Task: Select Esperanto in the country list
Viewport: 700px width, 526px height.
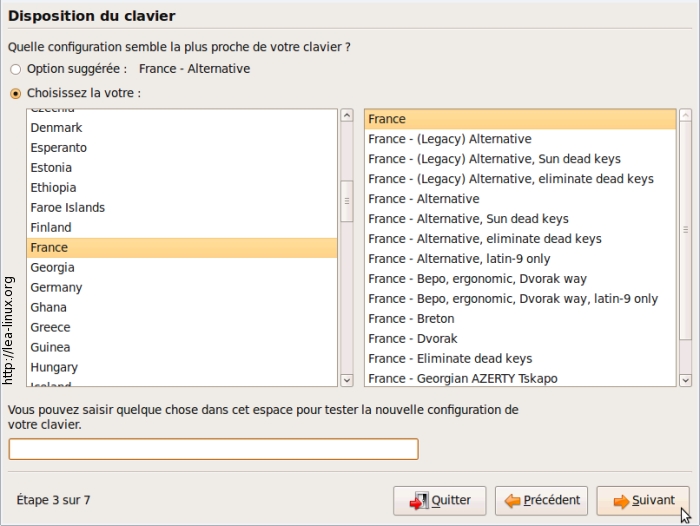Action: point(58,147)
